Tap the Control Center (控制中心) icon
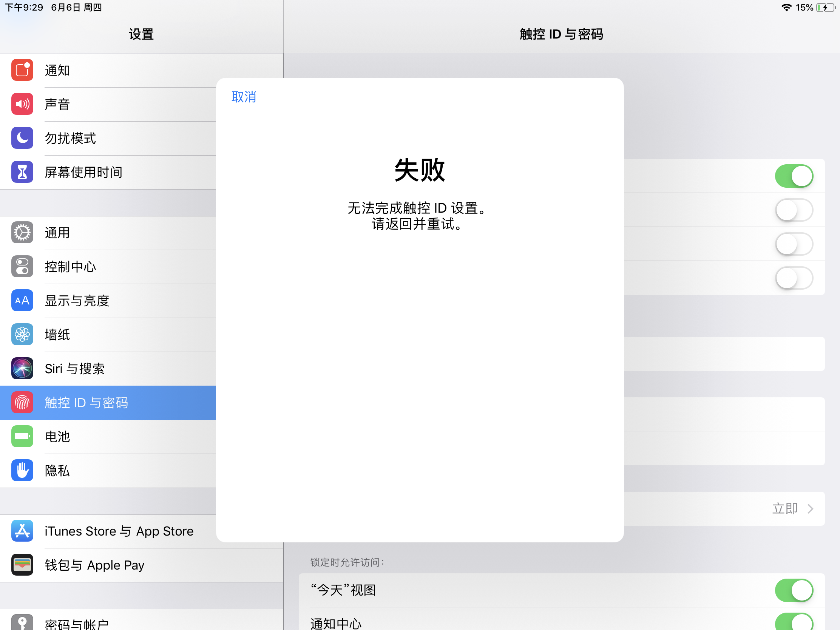This screenshot has width=840, height=630. coord(22,267)
